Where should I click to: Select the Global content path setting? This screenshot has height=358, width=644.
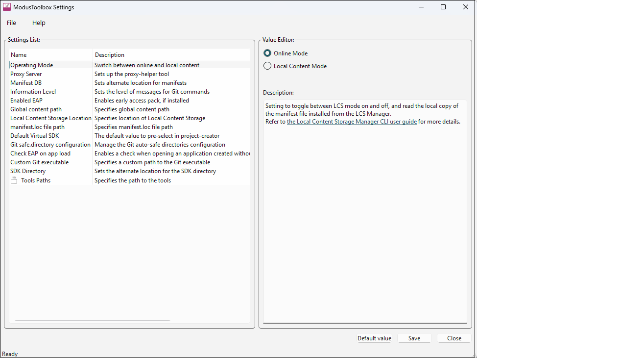coord(36,109)
